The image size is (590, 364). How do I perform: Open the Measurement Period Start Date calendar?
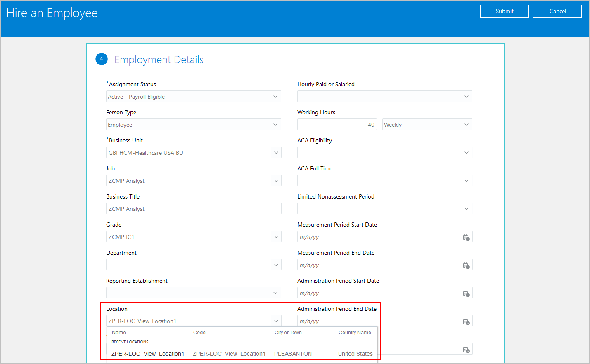(466, 237)
